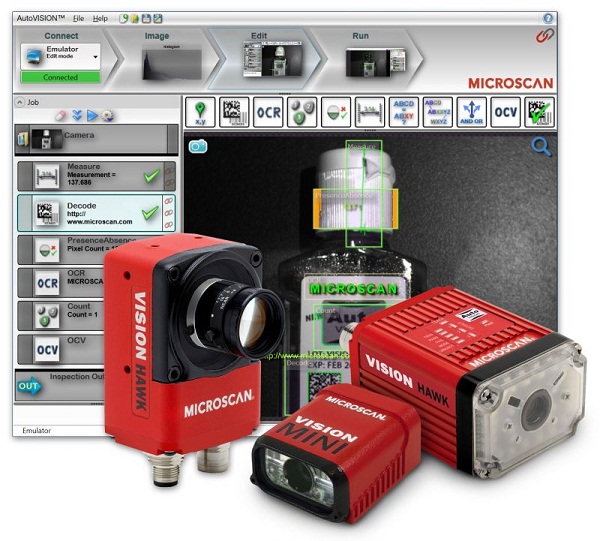This screenshot has width=600, height=541.
Task: Open the Edit step preview thumbnail
Action: pyautogui.click(x=272, y=59)
